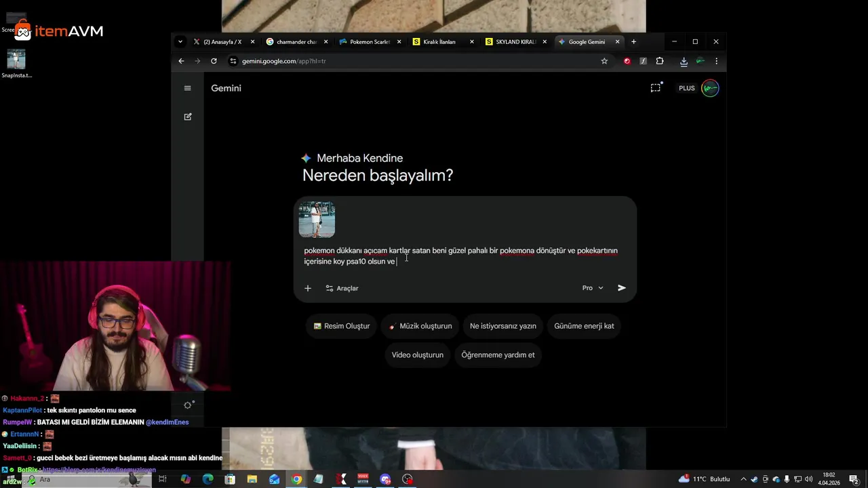This screenshot has width=868, height=488.
Task: Open Microsoft Edge from the taskbar
Action: click(x=208, y=479)
